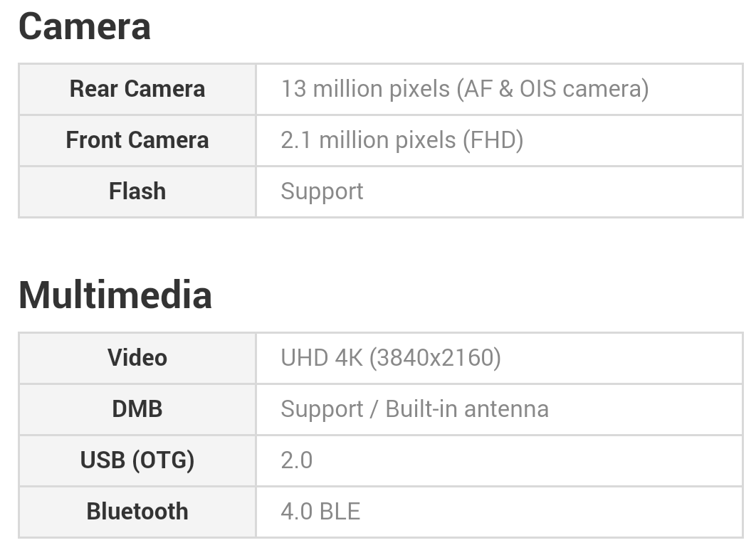The height and width of the screenshot is (560, 756).
Task: Click the "UHD 4K" video value
Action: [x=321, y=357]
